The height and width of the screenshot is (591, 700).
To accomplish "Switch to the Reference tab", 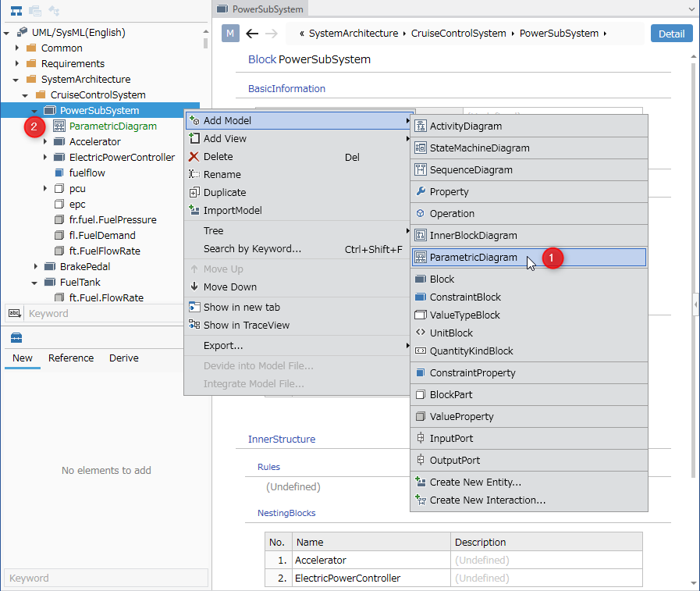I will coord(71,358).
